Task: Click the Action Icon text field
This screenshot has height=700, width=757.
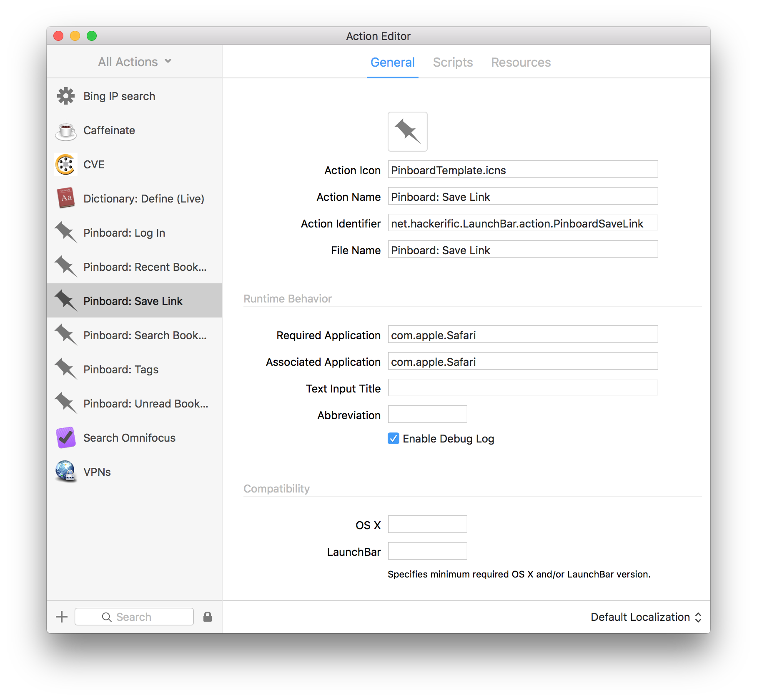Action: [523, 170]
